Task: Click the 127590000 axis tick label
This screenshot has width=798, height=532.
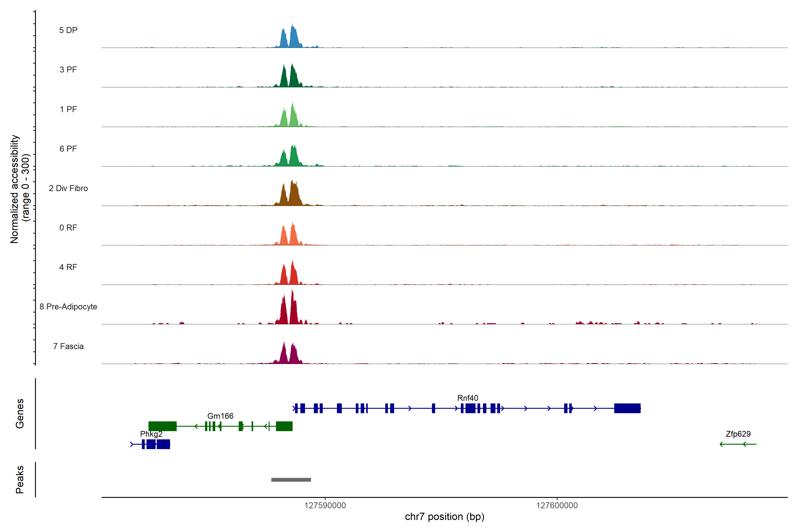Action: pyautogui.click(x=325, y=506)
